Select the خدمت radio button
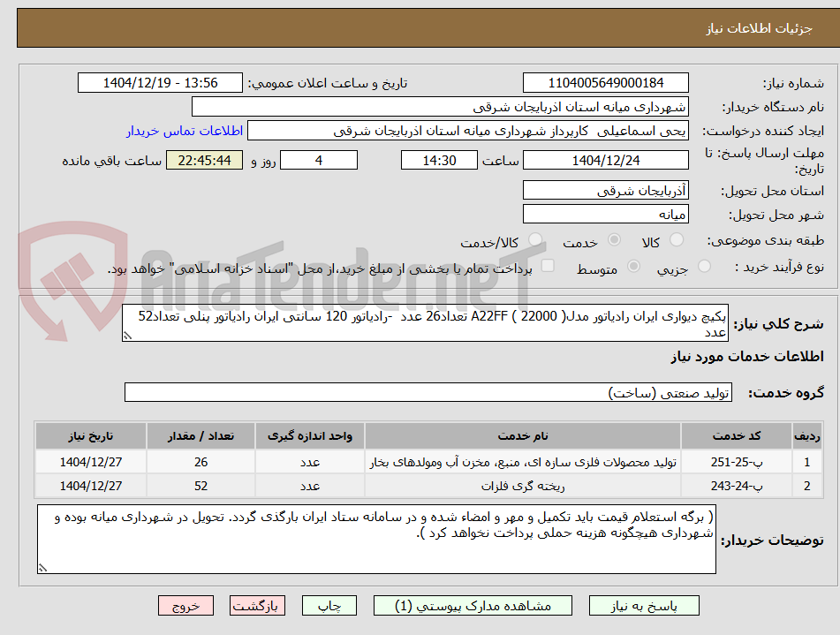 pos(614,239)
